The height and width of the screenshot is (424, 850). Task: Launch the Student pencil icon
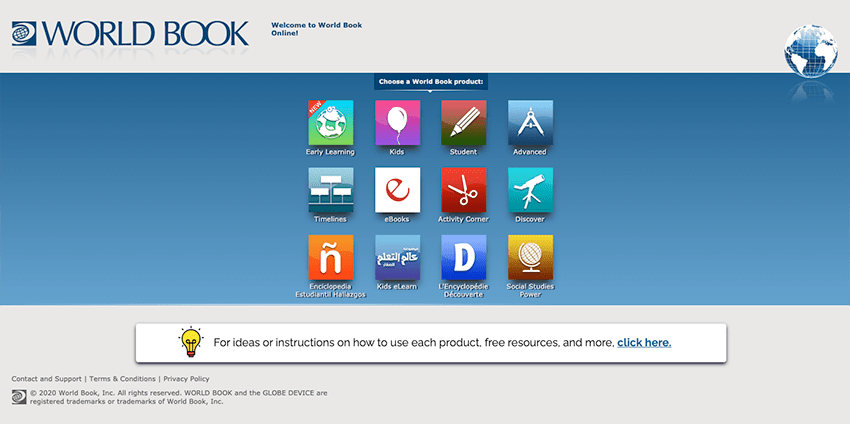pos(463,123)
